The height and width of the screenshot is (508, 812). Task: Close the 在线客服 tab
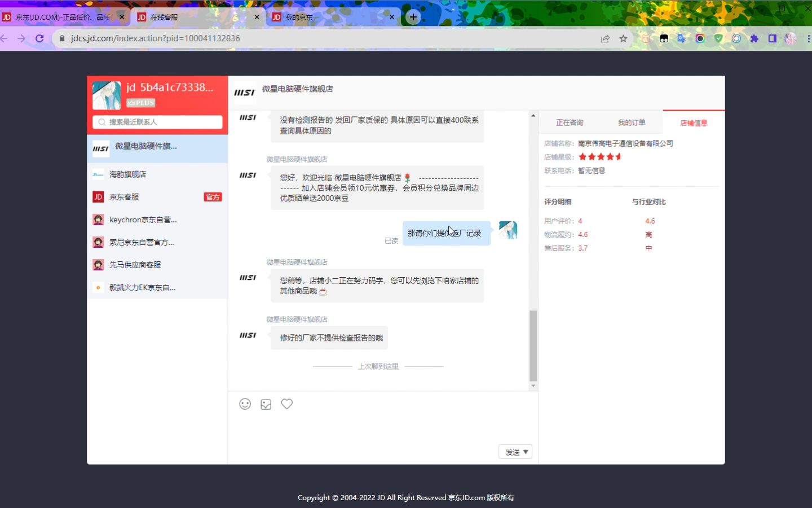click(257, 17)
